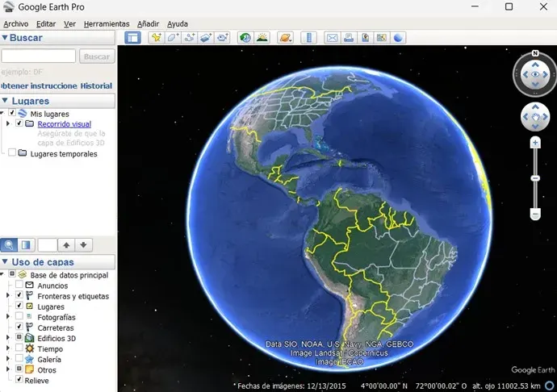The image size is (557, 392).
Task: Collapse the Buscar panel
Action: (5, 38)
